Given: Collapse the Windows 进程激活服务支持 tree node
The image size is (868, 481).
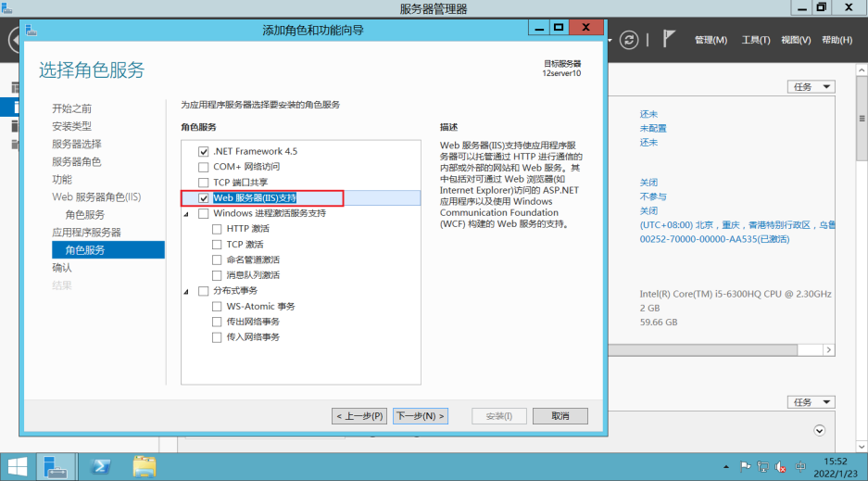Looking at the screenshot, I should tap(186, 214).
